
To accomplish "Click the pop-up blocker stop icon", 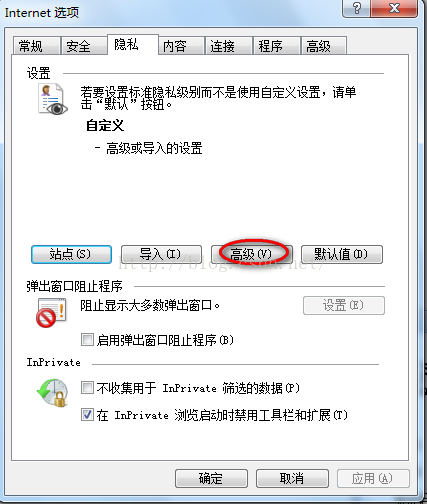I will 51,312.
